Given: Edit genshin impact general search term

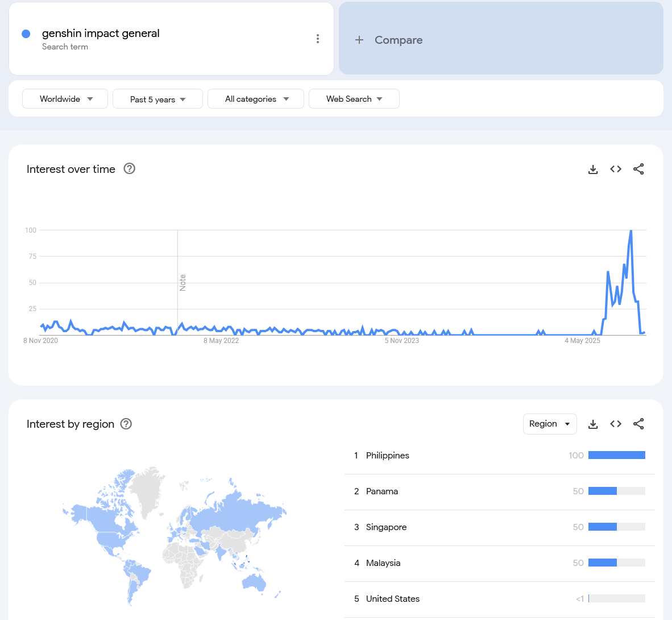Looking at the screenshot, I should 101,34.
